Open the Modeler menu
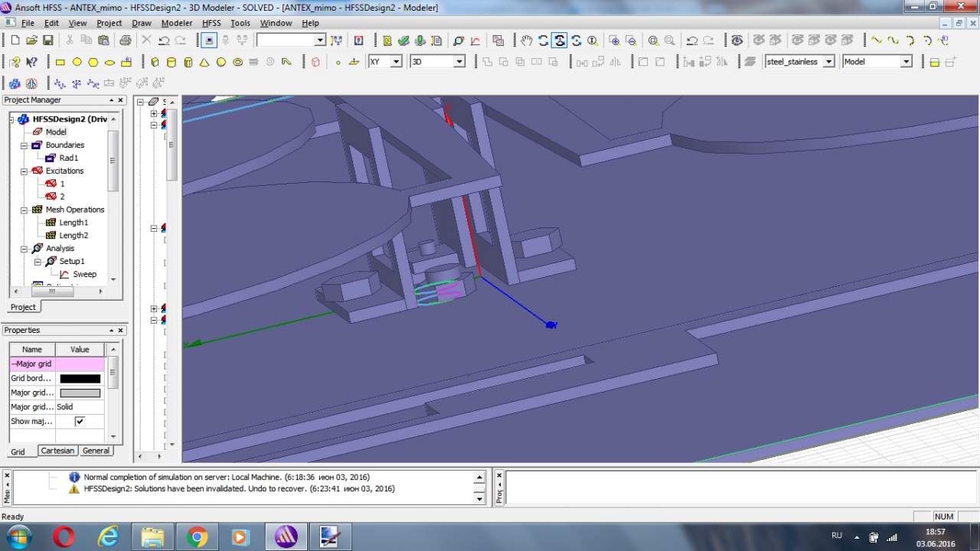Image resolution: width=980 pixels, height=551 pixels. coord(176,23)
